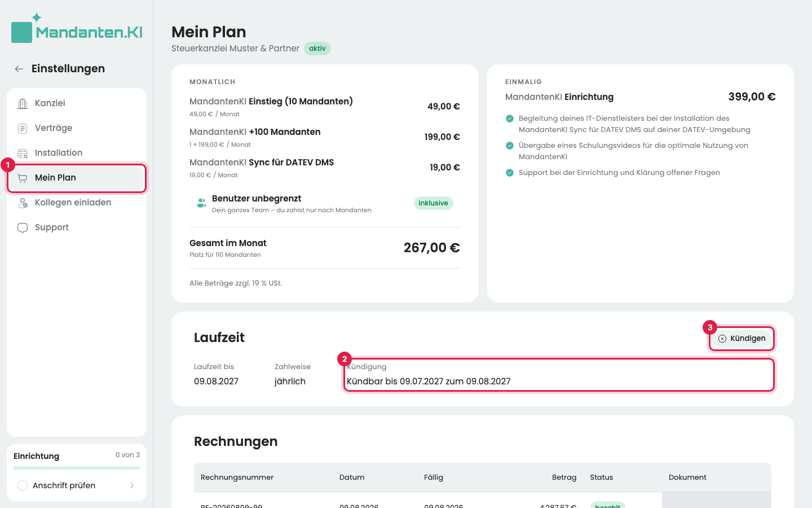Click the Installation server icon

point(23,153)
